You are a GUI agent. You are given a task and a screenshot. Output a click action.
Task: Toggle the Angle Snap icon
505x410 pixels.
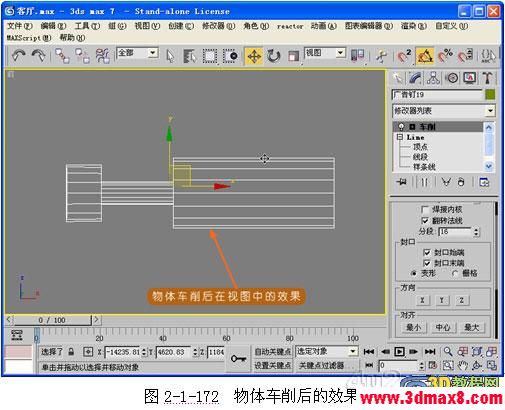425,56
